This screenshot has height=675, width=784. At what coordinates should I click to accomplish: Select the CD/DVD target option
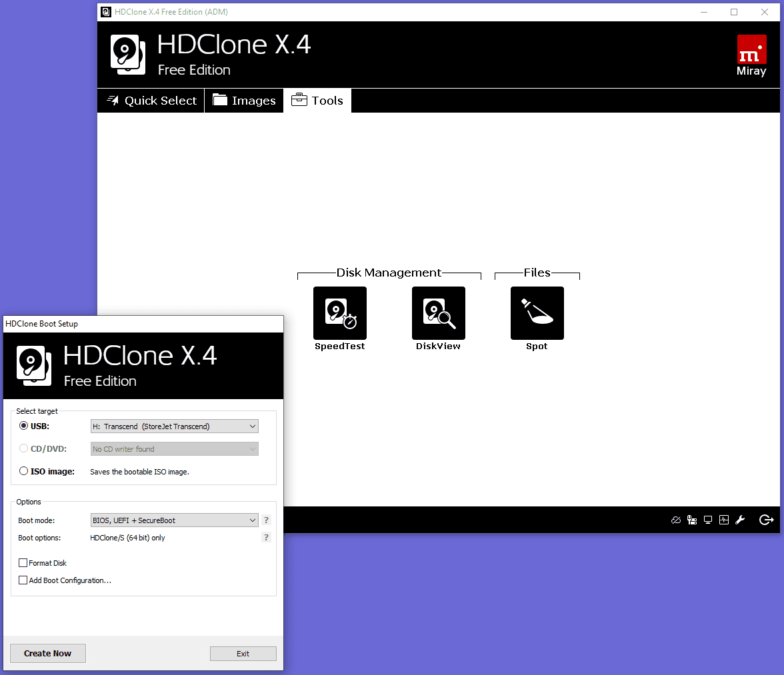pyautogui.click(x=23, y=448)
